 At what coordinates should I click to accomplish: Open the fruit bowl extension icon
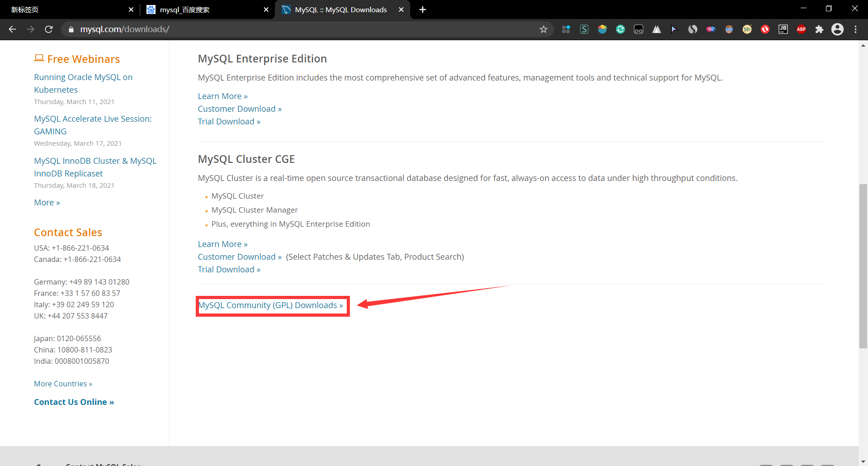(602, 29)
